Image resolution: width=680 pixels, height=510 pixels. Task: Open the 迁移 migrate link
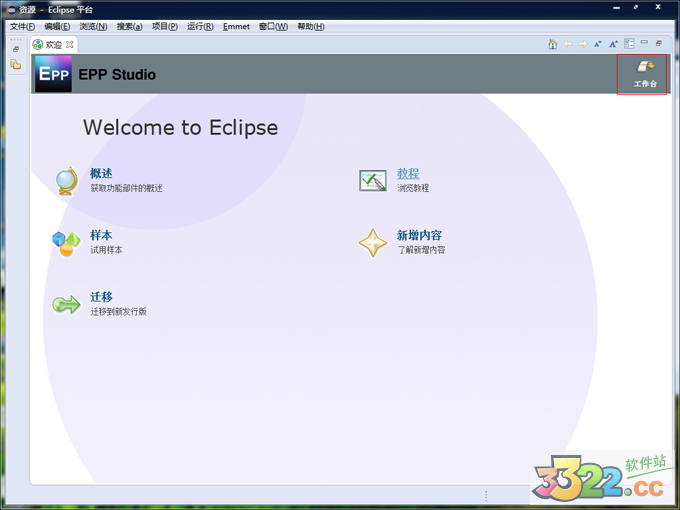101,297
